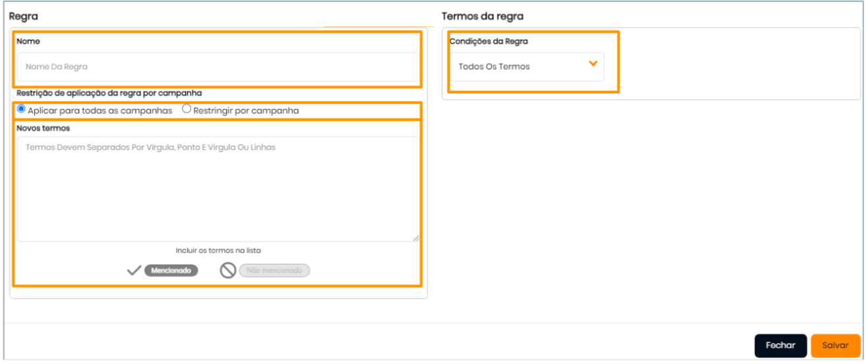Toggle the Não mencionado pill
Screen dimensions: 868x364
274,271
